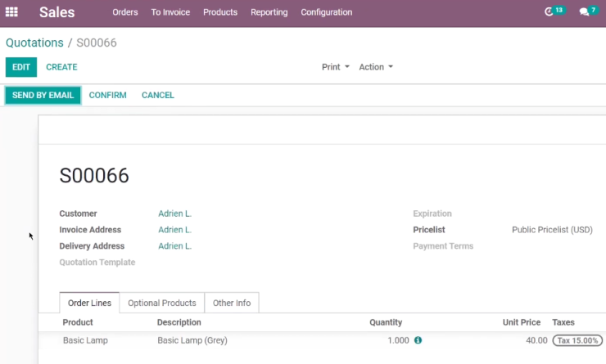Click the Quotation Template field label

[x=97, y=262]
